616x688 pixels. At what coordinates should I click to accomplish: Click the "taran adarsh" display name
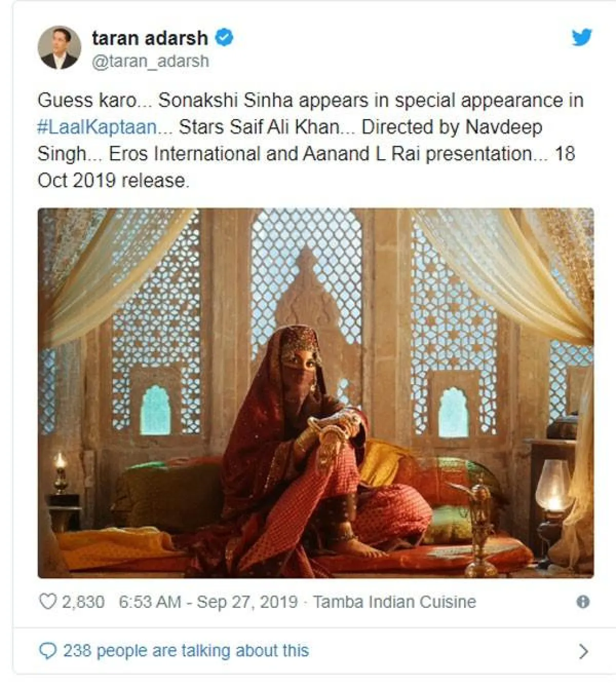pos(150,37)
